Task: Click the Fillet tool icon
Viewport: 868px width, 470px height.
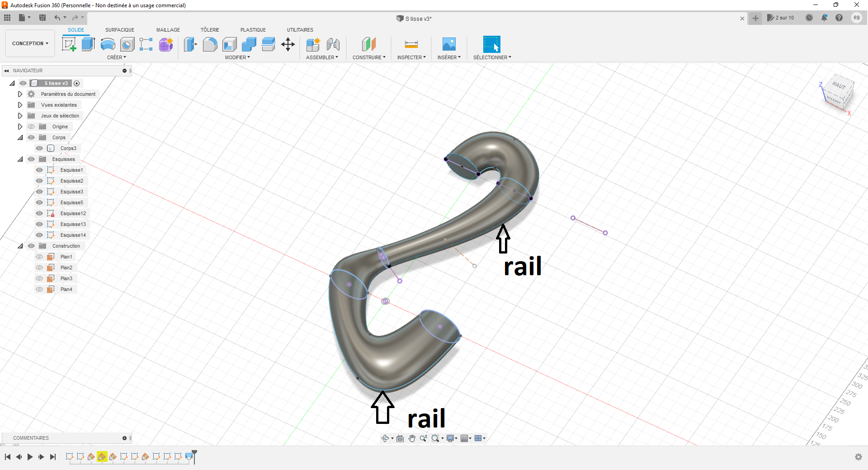Action: [x=210, y=44]
